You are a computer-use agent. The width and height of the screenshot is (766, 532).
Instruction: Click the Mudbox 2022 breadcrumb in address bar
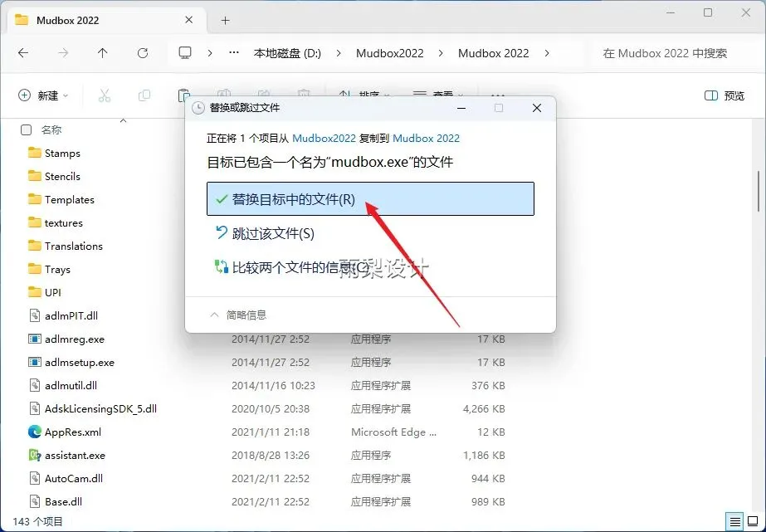click(x=494, y=53)
